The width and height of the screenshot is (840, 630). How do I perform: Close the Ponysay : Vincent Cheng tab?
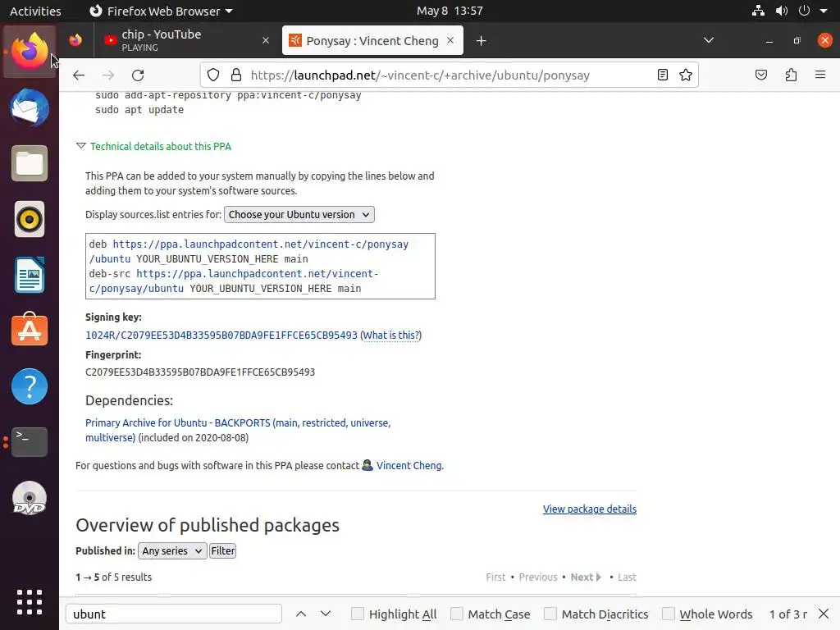pos(450,40)
